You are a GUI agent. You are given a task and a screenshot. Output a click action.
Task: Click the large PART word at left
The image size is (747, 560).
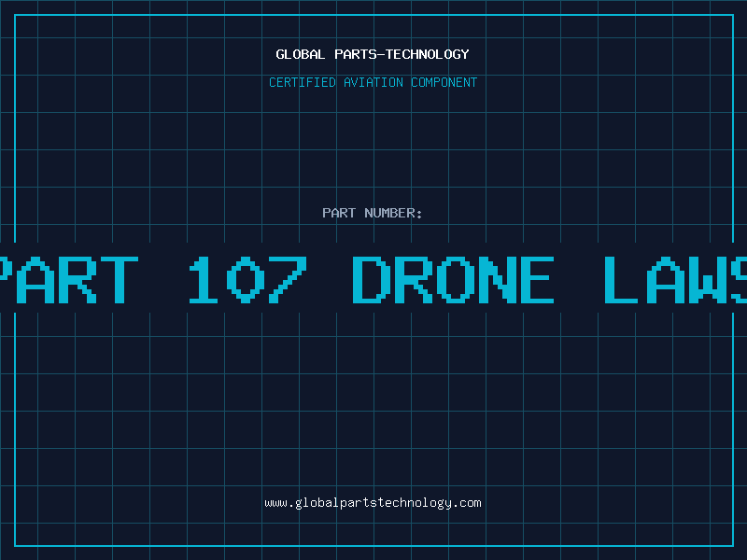pyautogui.click(x=69, y=279)
